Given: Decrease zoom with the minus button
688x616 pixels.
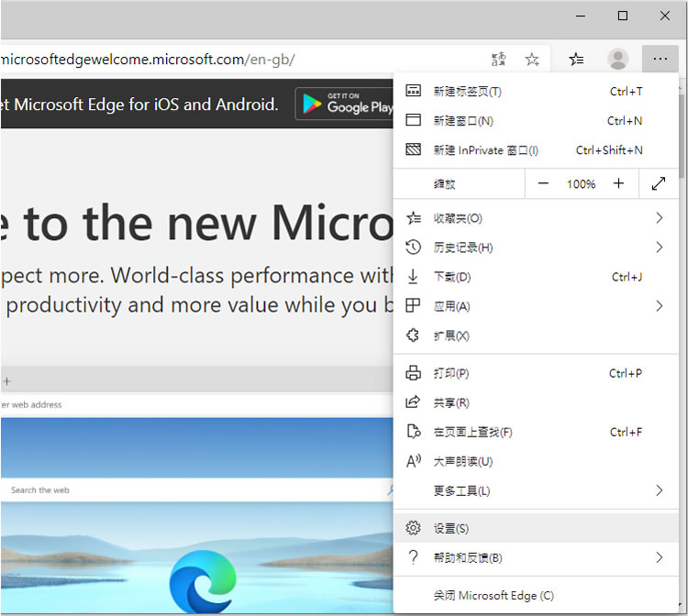Looking at the screenshot, I should point(543,183).
